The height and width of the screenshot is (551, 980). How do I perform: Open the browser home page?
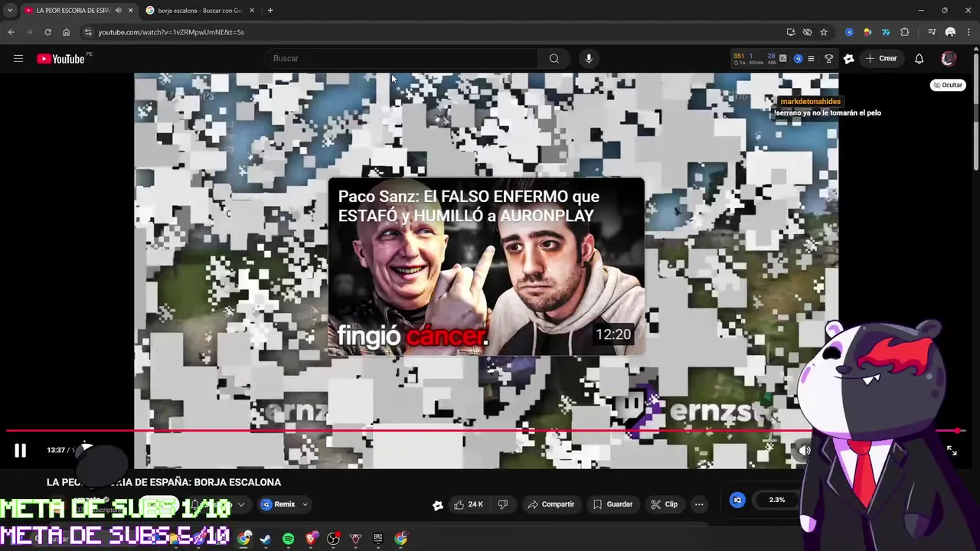(66, 32)
